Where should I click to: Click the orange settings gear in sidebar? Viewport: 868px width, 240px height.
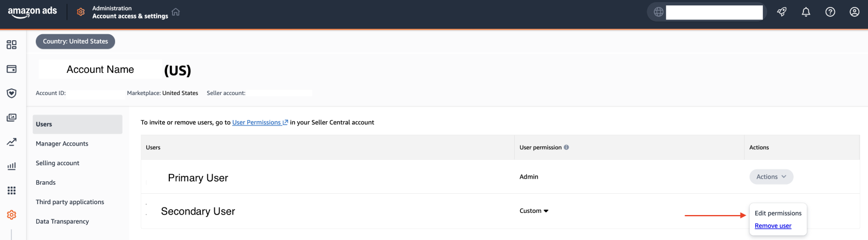coord(11,215)
